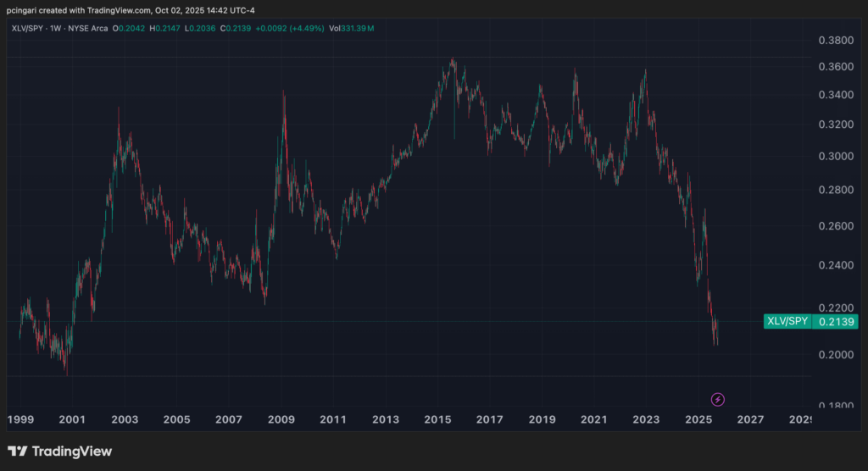Click the purple lightning bolt icon
This screenshot has height=471, width=868.
pos(718,399)
